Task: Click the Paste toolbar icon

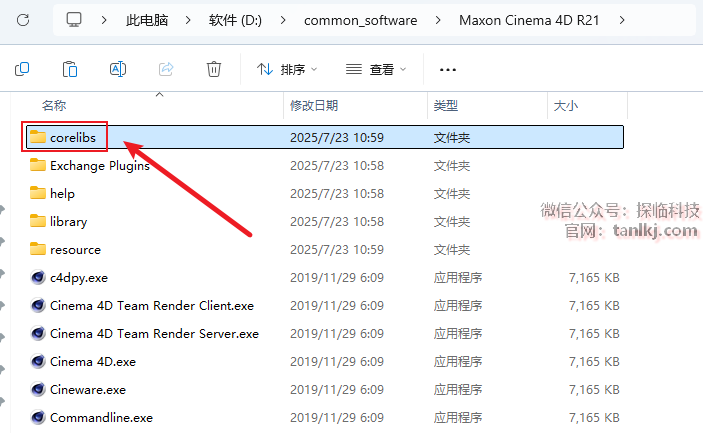Action: (70, 69)
